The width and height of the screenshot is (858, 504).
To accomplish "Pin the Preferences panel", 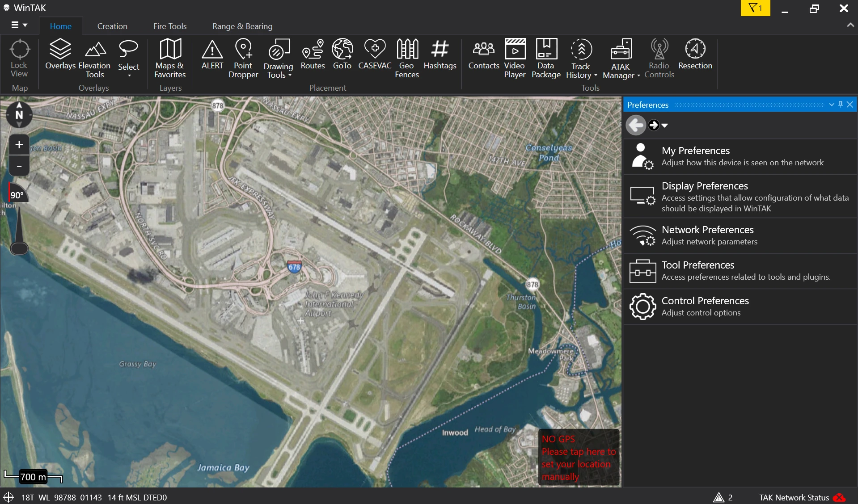I will coord(841,104).
